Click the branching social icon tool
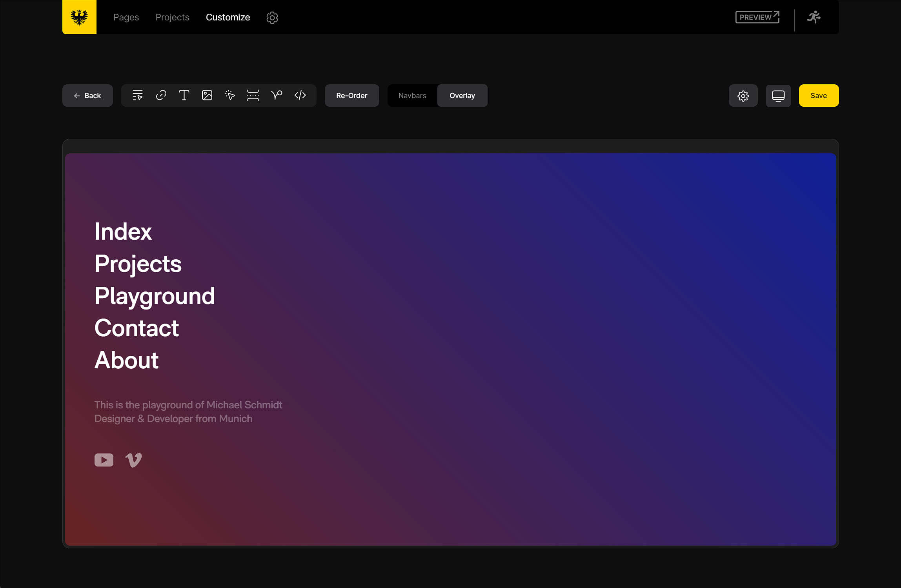The image size is (901, 588). coord(277,95)
